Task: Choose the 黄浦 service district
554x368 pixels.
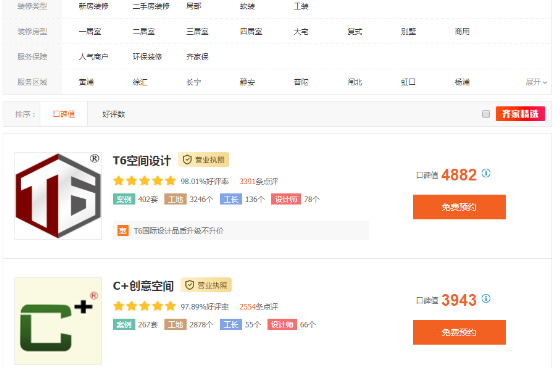Action: [86, 82]
